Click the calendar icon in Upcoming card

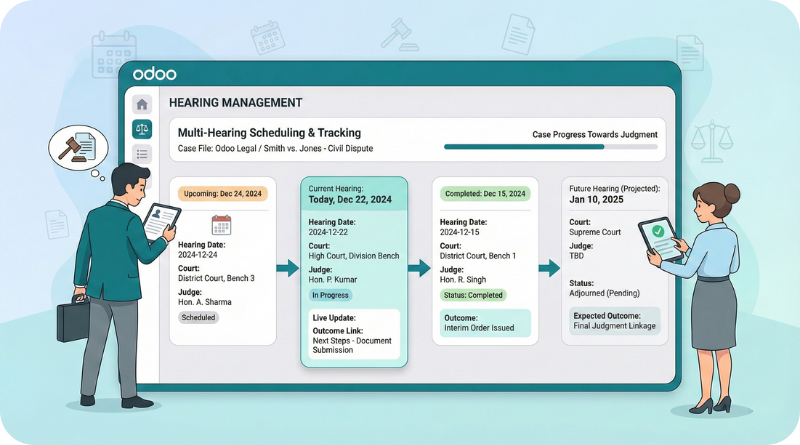pyautogui.click(x=221, y=225)
